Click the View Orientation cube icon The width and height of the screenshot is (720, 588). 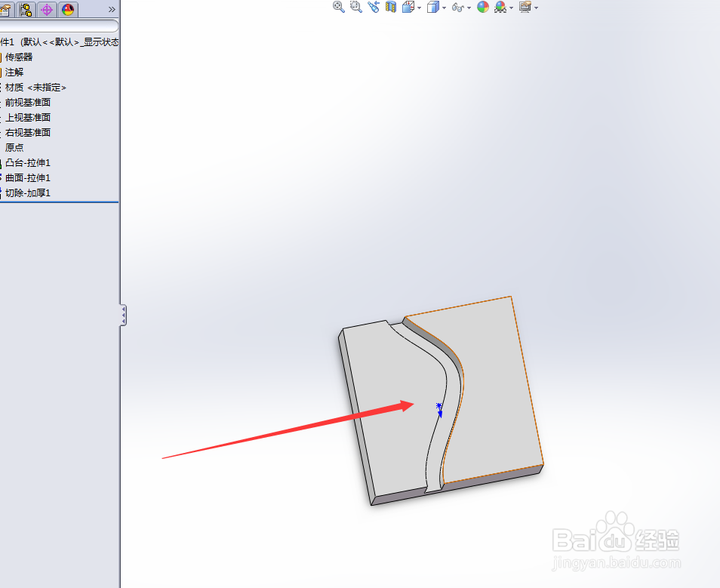(408, 7)
